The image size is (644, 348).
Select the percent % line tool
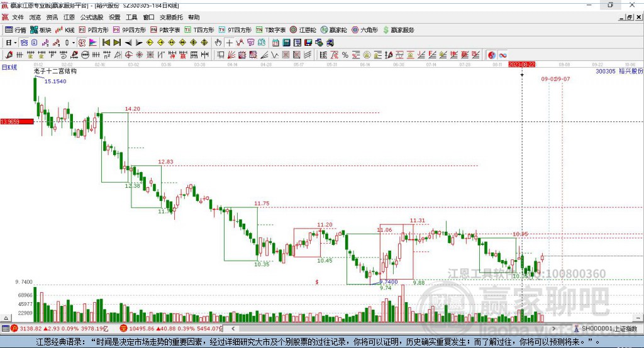pyautogui.click(x=345, y=55)
